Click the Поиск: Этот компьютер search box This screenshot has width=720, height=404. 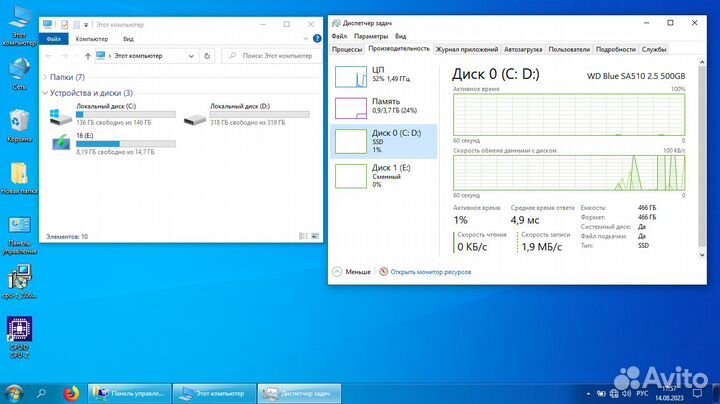pos(272,56)
